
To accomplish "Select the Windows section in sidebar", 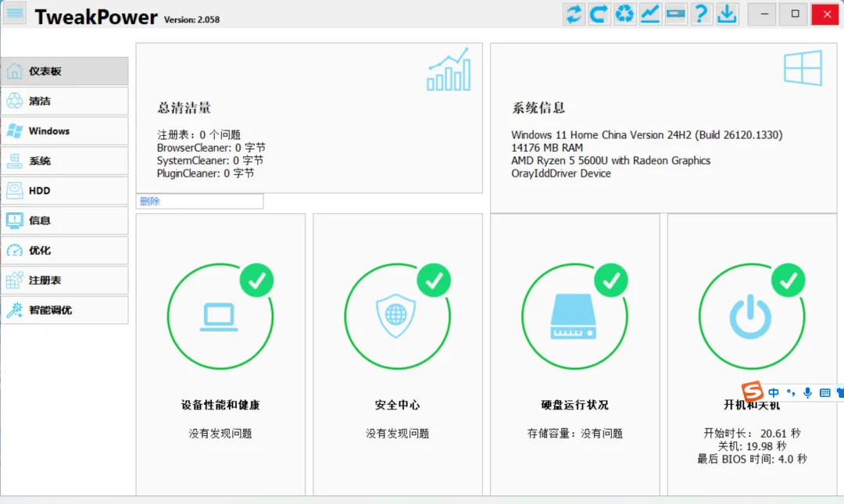I will (65, 130).
